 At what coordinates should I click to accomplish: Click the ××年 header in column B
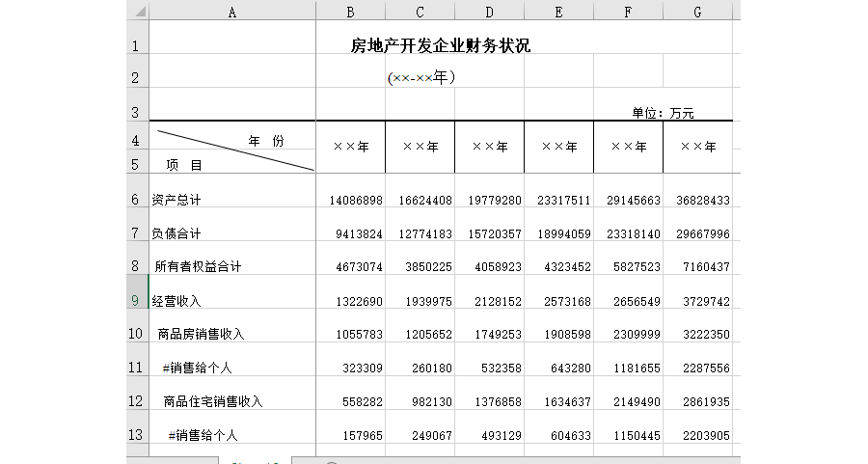click(x=351, y=147)
